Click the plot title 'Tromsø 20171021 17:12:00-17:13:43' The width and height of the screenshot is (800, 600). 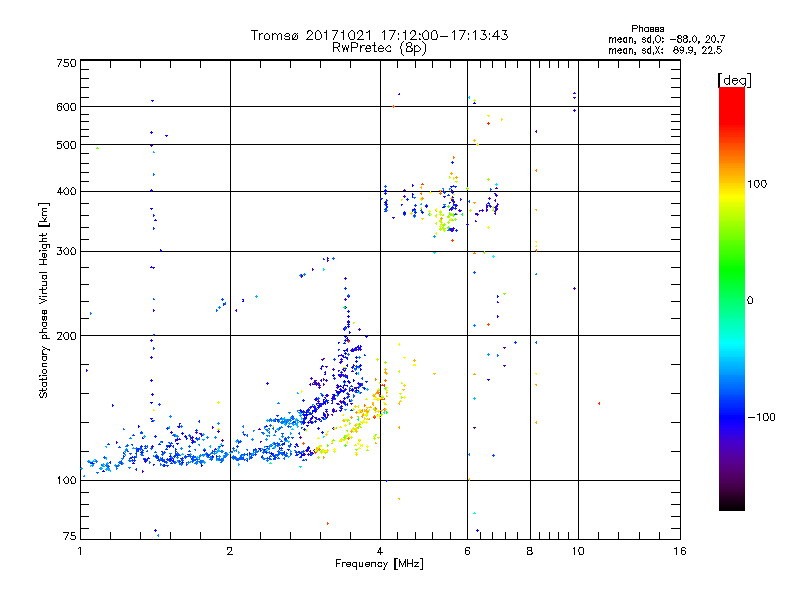tap(379, 35)
